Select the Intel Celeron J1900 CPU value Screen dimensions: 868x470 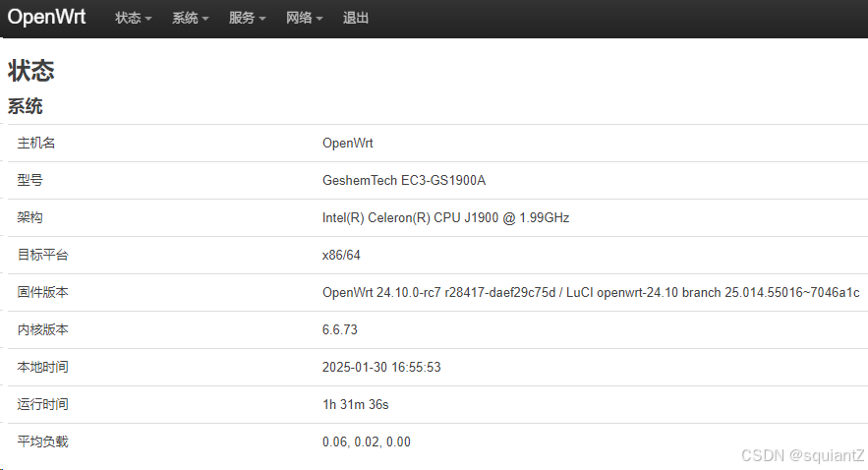coord(445,217)
